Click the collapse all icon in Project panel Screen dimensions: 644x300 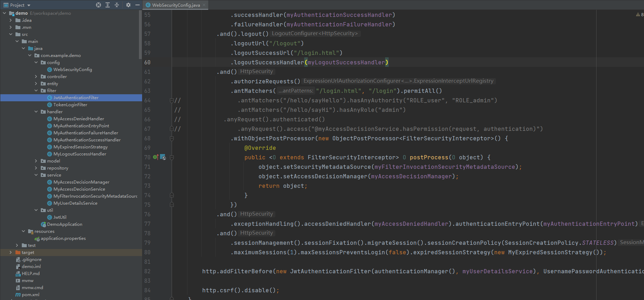click(x=117, y=5)
